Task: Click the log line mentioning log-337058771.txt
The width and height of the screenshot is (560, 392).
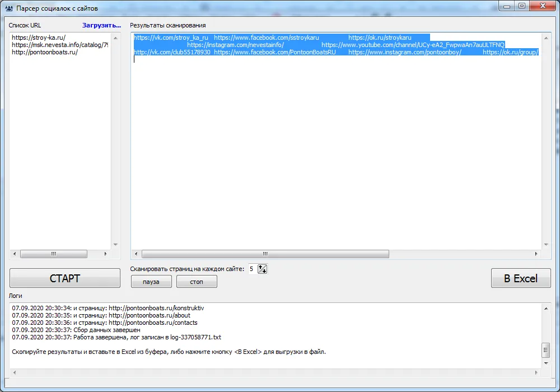Action: [116, 337]
